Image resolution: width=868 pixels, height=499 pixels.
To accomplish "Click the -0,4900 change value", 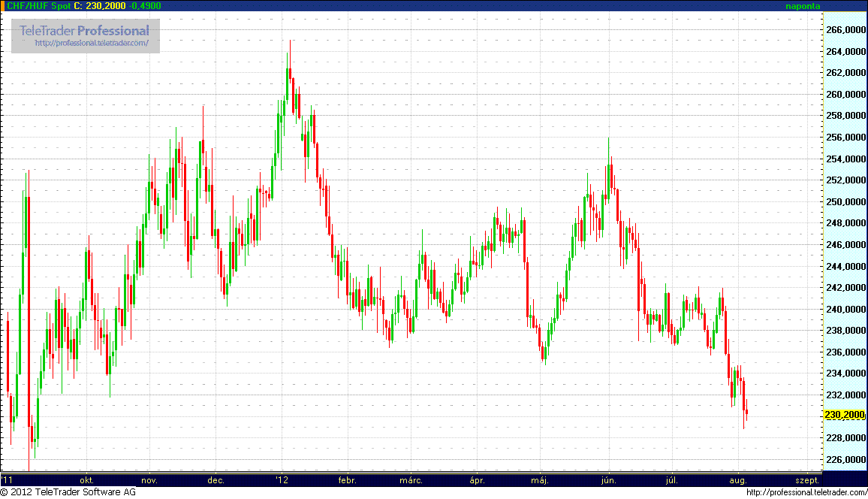I will click(x=144, y=5).
